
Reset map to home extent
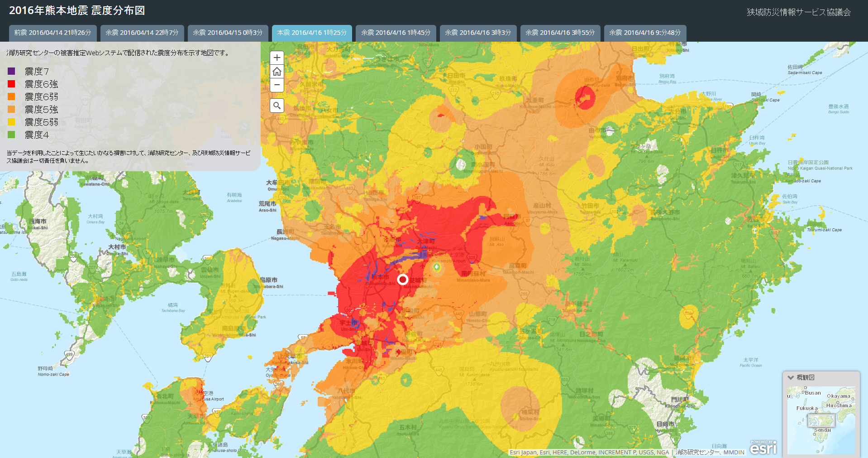(277, 71)
